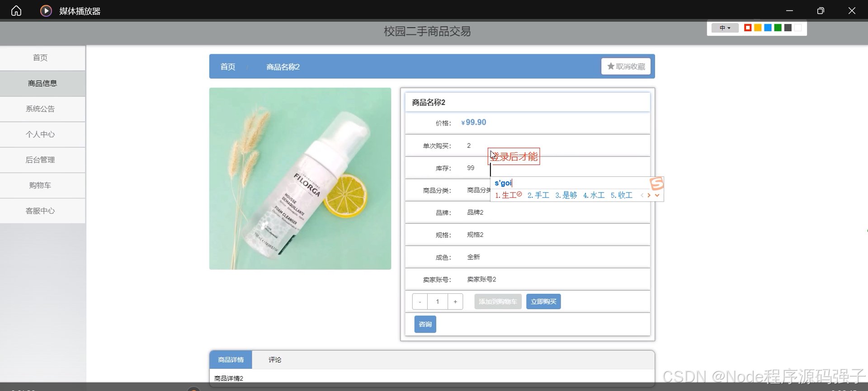Click 添加到购物车 button
The width and height of the screenshot is (868, 391).
coord(498,301)
